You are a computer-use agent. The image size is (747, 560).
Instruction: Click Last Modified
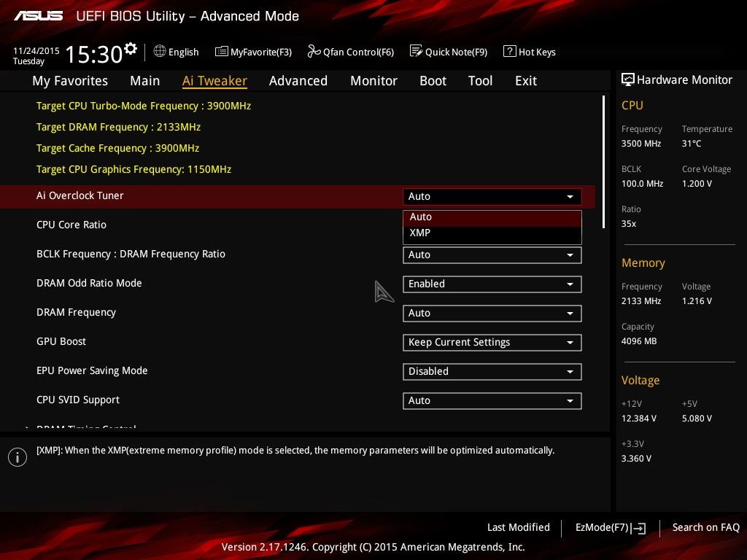coord(519,528)
